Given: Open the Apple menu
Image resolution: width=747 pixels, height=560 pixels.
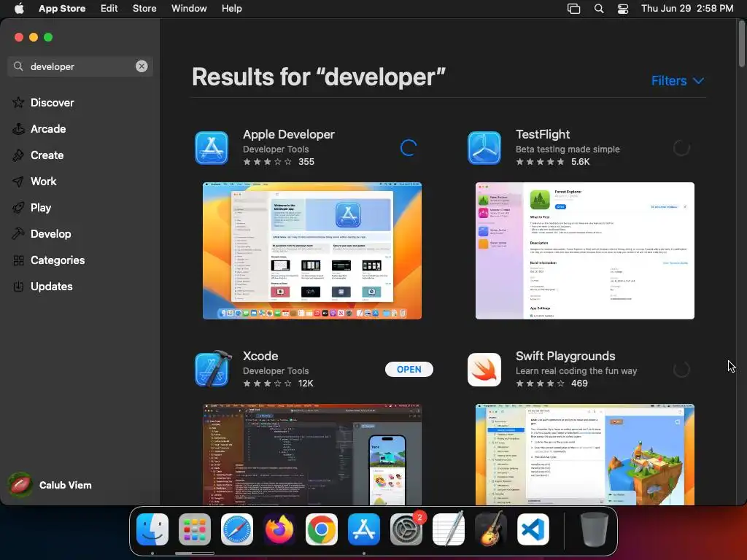Looking at the screenshot, I should click(19, 9).
